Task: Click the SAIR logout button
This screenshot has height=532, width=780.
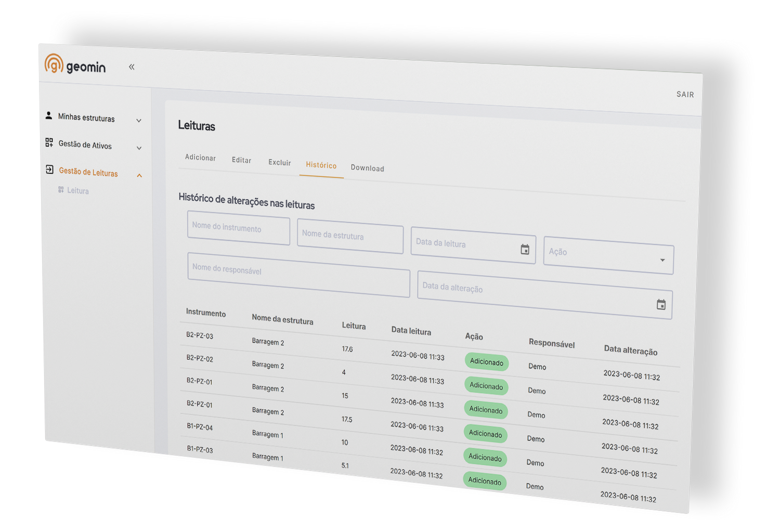Action: coord(685,94)
